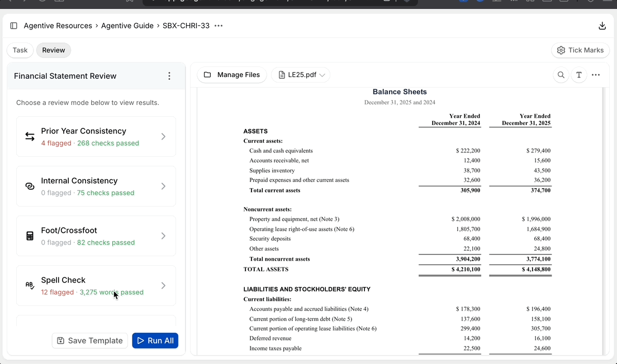Click the Spell Check AB icon

click(30, 285)
